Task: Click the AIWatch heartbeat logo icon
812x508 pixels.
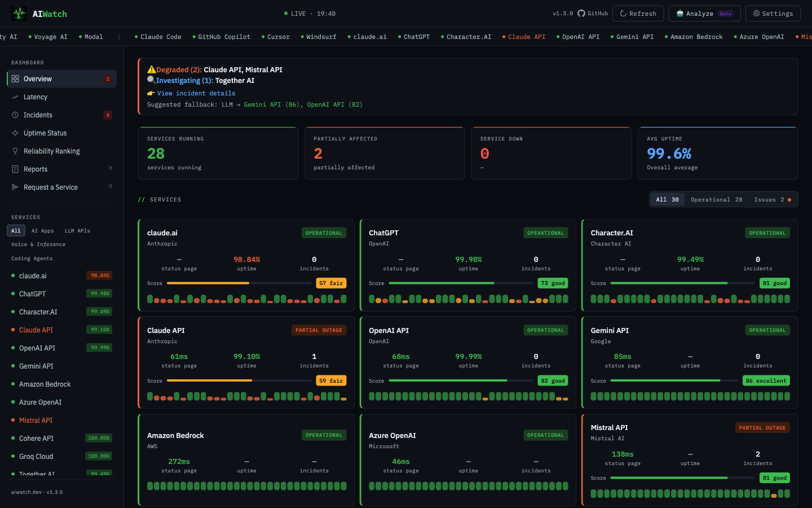Action: click(19, 14)
